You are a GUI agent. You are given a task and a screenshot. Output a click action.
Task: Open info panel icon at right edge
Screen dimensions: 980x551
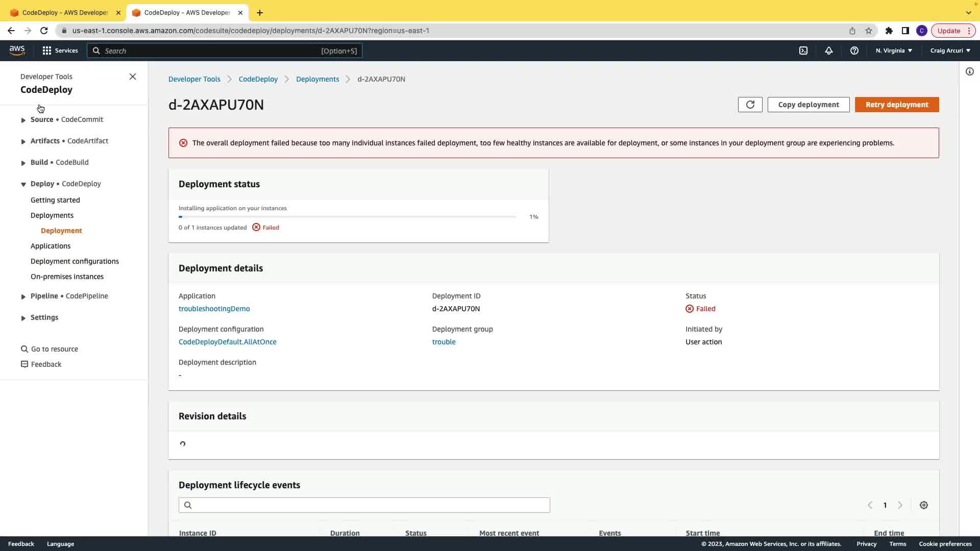(969, 71)
